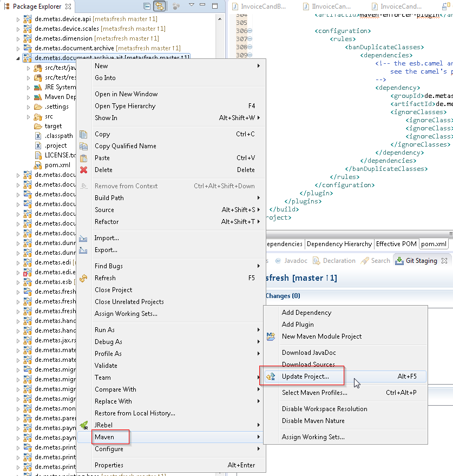Open the Run As submenu

(170, 330)
